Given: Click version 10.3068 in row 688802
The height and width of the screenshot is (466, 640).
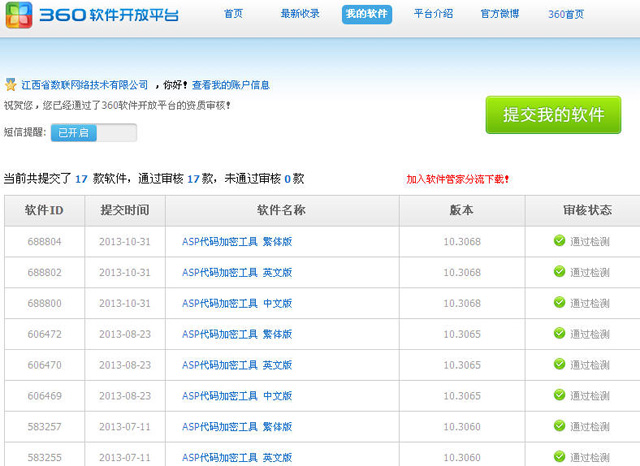Looking at the screenshot, I should tap(462, 272).
